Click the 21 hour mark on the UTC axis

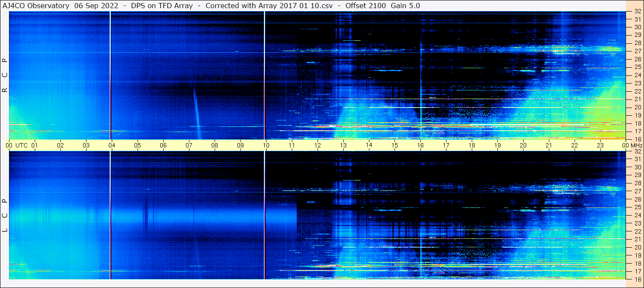click(549, 145)
